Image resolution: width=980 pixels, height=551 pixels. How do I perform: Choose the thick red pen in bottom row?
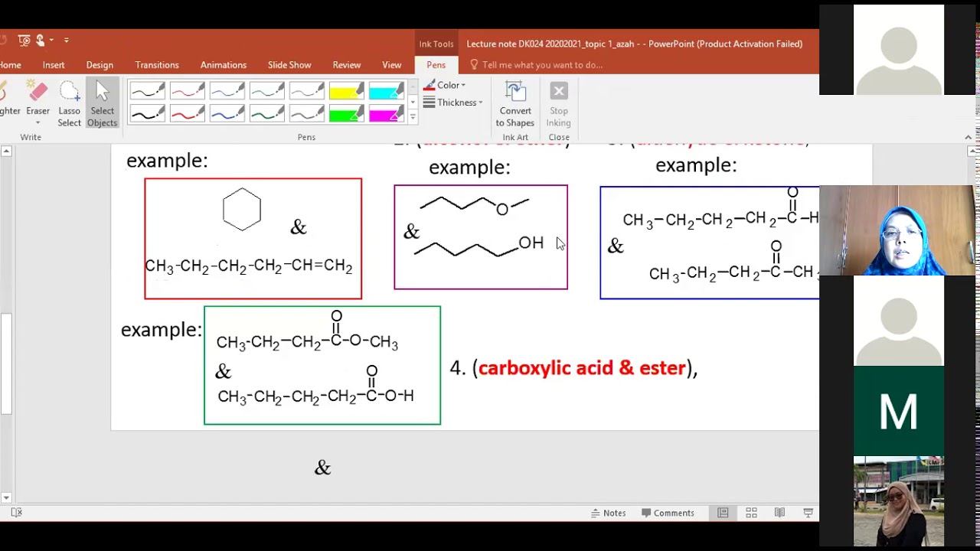pyautogui.click(x=188, y=113)
